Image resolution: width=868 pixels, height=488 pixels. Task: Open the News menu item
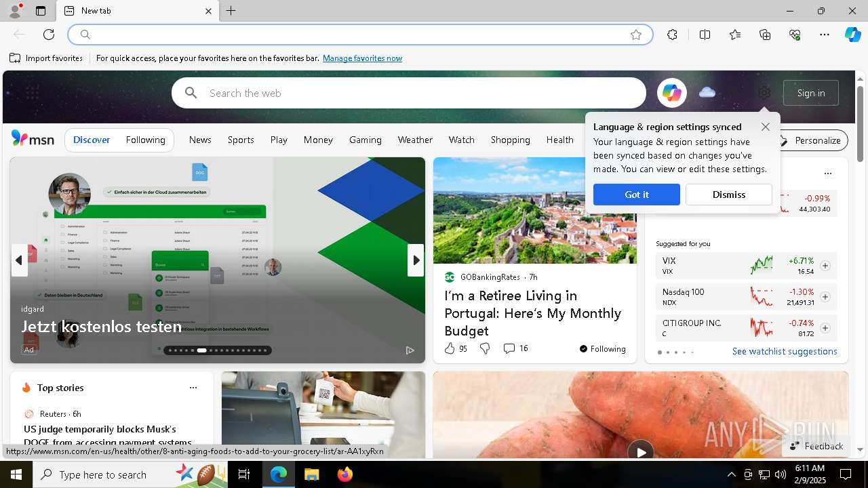(200, 140)
